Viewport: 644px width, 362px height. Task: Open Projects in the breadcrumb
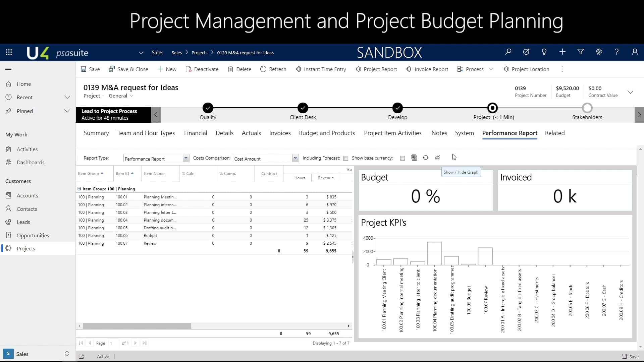tap(200, 53)
